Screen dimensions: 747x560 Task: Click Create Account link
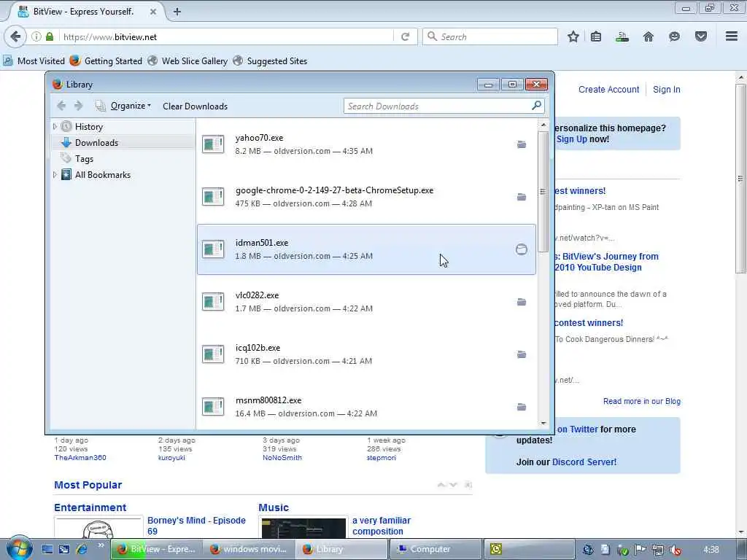click(608, 90)
